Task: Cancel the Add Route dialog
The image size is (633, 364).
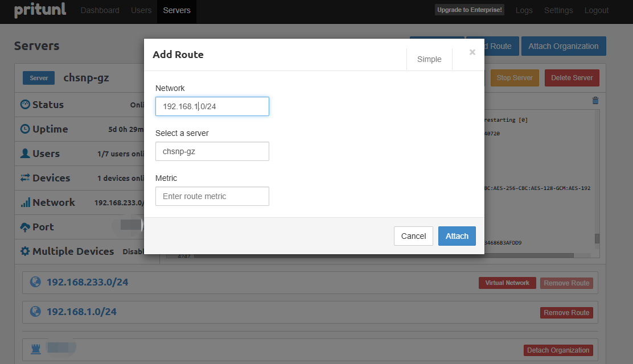Action: pyautogui.click(x=413, y=236)
